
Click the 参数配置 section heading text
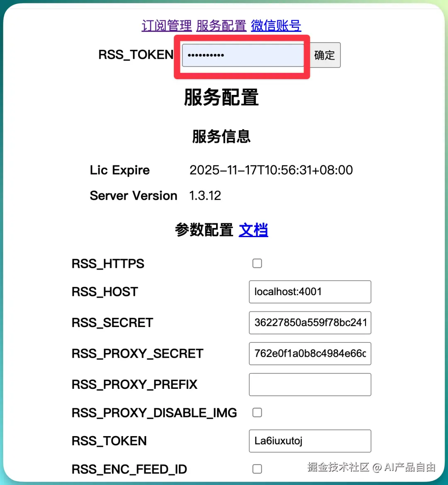tap(204, 230)
